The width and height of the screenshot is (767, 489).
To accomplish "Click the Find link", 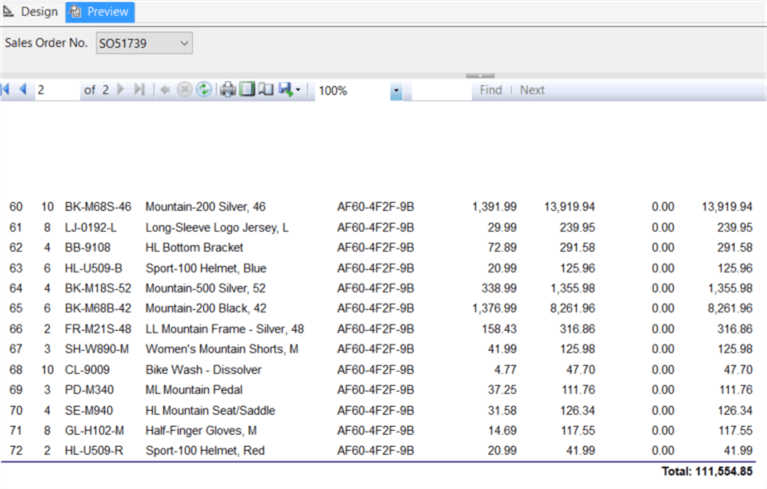I will click(x=490, y=90).
